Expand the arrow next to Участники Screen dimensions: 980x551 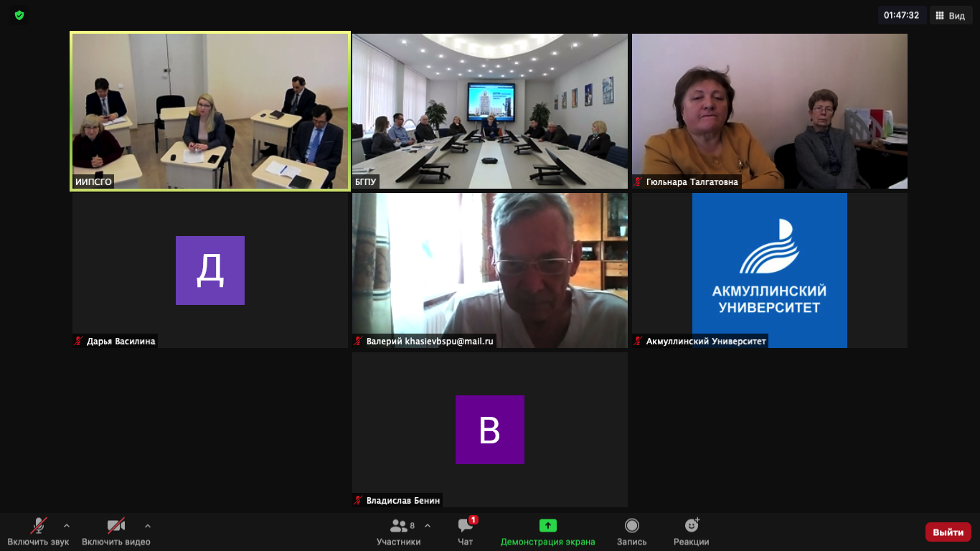pos(428,525)
